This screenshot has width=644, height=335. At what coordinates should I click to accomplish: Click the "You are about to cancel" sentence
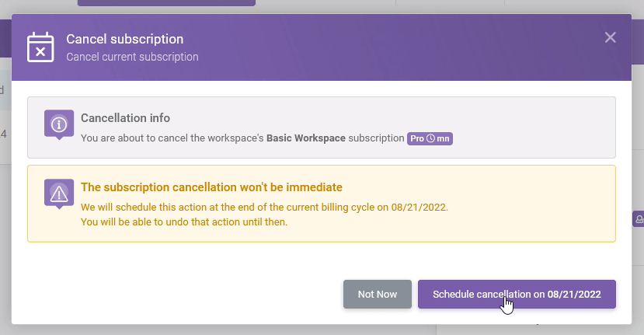click(172, 138)
